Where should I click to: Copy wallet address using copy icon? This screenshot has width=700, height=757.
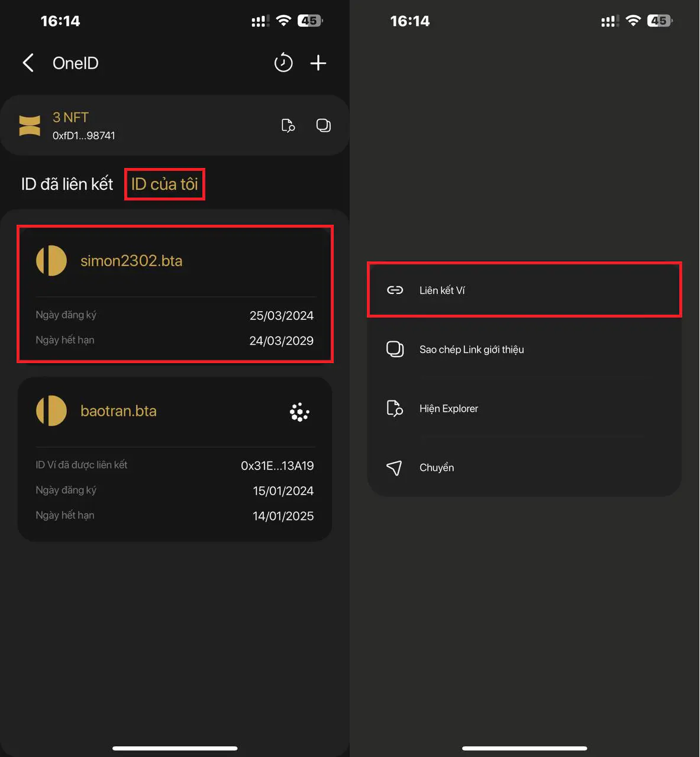click(323, 125)
